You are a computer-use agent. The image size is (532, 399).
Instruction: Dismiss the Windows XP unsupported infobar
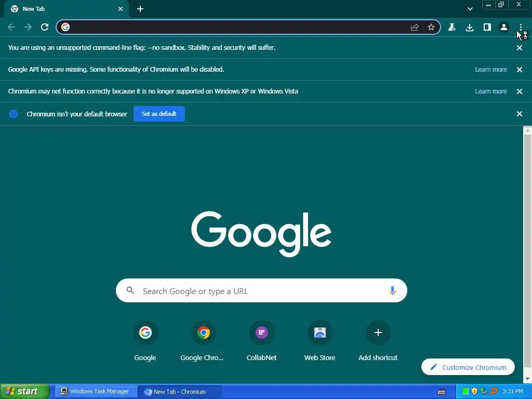pos(519,91)
